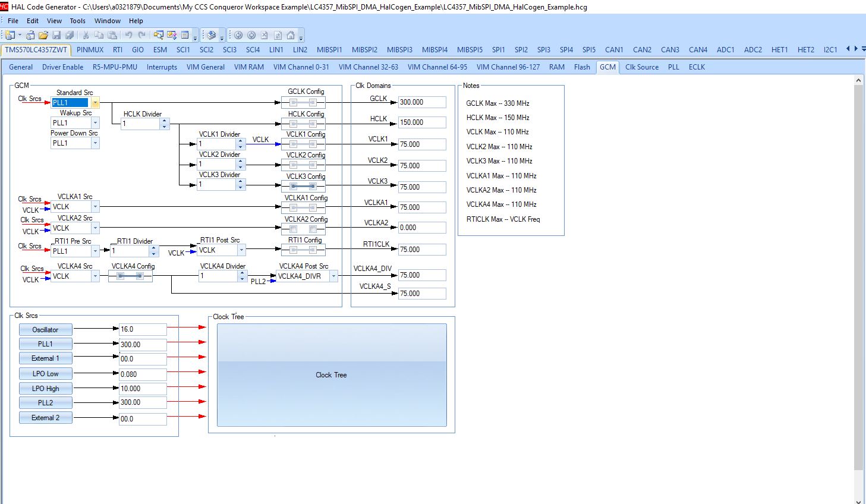Click the magnifier-over-window toolbar icon
The height and width of the screenshot is (504, 866).
point(159,35)
